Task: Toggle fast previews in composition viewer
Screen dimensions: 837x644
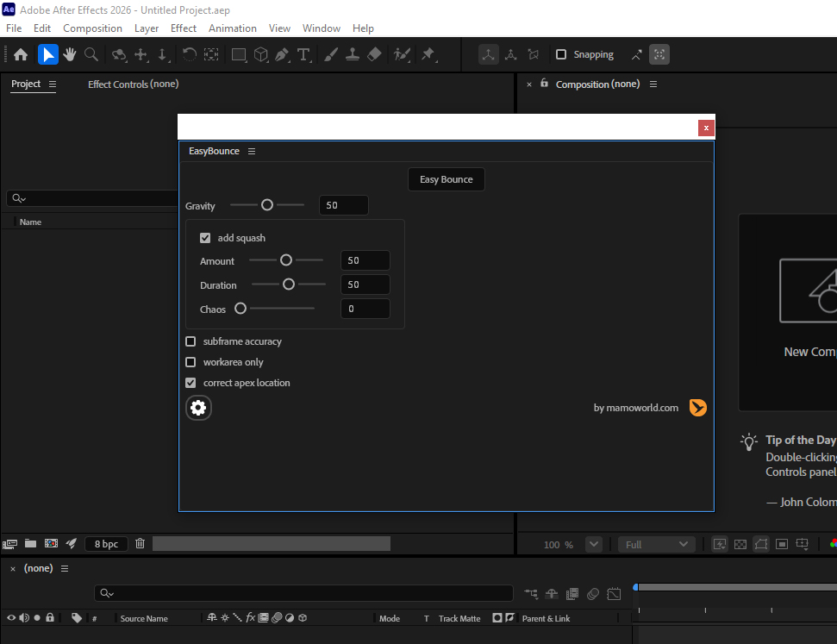Action: [720, 544]
